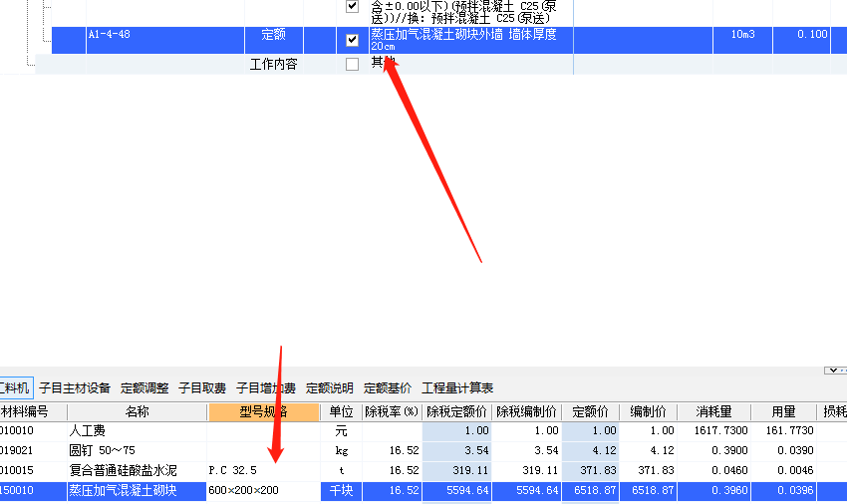This screenshot has width=847, height=504.
Task: Toggle the checkbox in the 预拌混凝土 C25 row
Action: [352, 6]
